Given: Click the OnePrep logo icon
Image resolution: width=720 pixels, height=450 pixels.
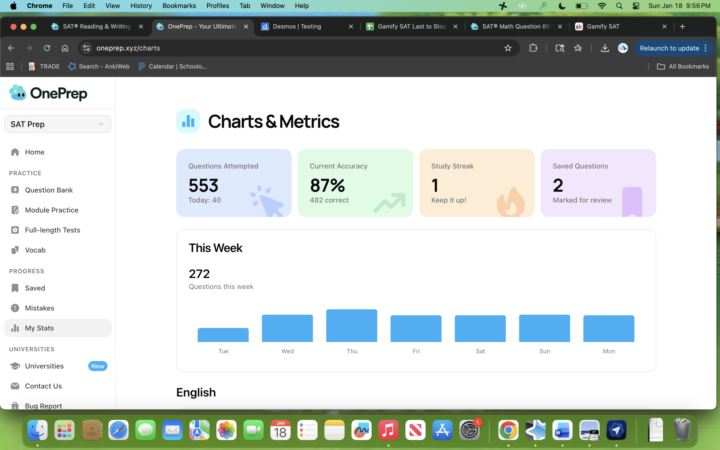Looking at the screenshot, I should pyautogui.click(x=18, y=93).
